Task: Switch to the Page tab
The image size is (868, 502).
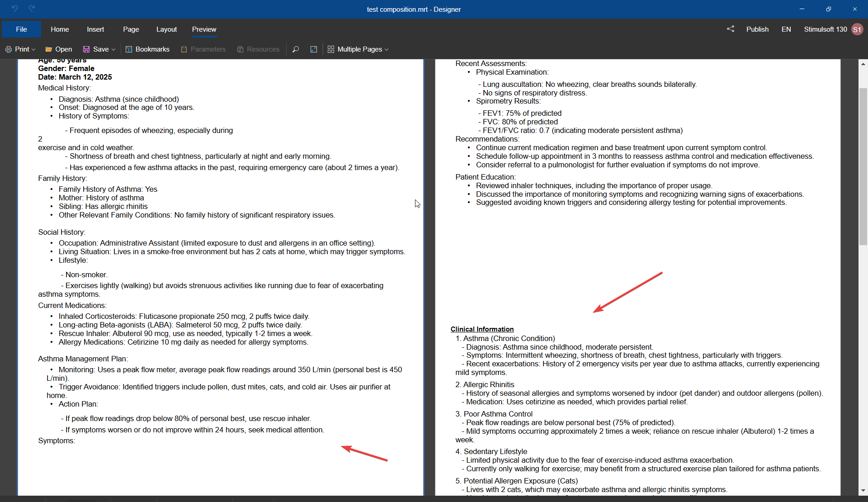Action: click(131, 29)
